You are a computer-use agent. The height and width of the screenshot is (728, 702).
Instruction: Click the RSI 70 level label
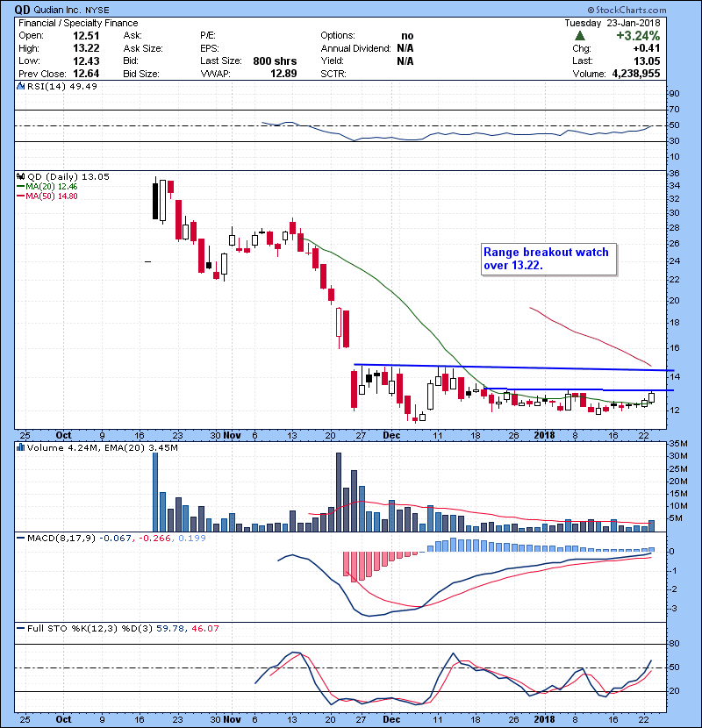pyautogui.click(x=674, y=110)
